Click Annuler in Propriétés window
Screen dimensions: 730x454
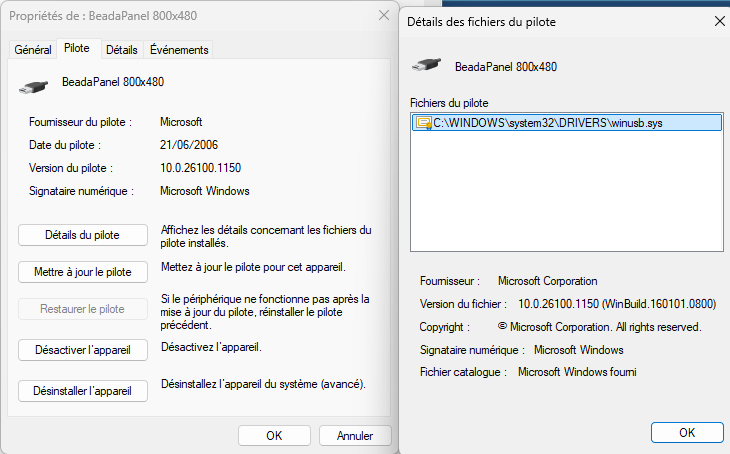355,436
